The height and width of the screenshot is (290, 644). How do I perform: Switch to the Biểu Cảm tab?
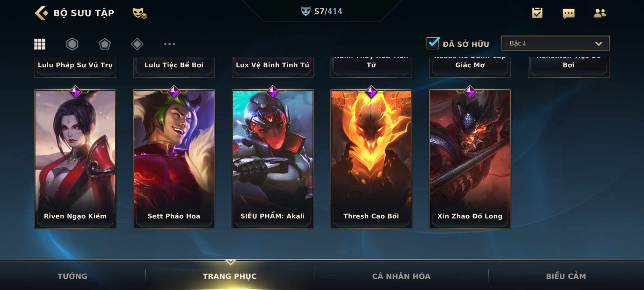coord(566,276)
